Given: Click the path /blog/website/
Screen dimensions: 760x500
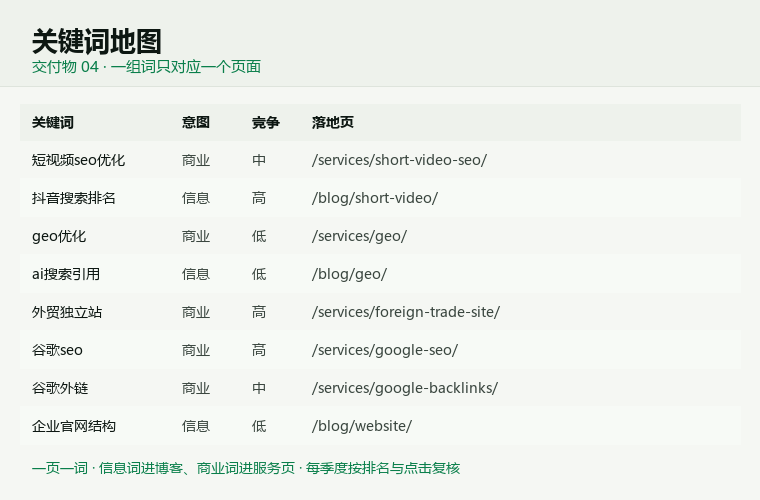Looking at the screenshot, I should pyautogui.click(x=362, y=426).
